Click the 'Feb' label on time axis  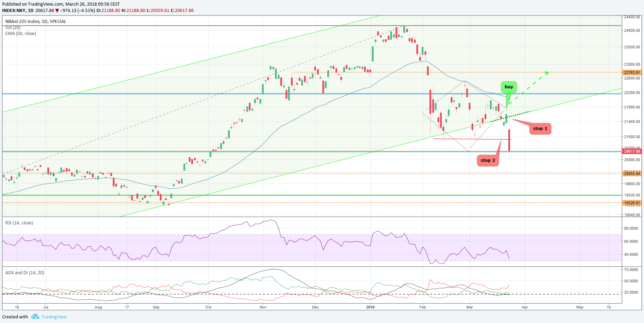(423, 307)
